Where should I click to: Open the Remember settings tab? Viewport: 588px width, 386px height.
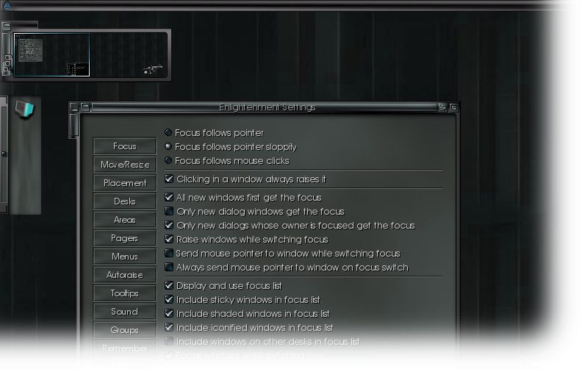click(124, 348)
